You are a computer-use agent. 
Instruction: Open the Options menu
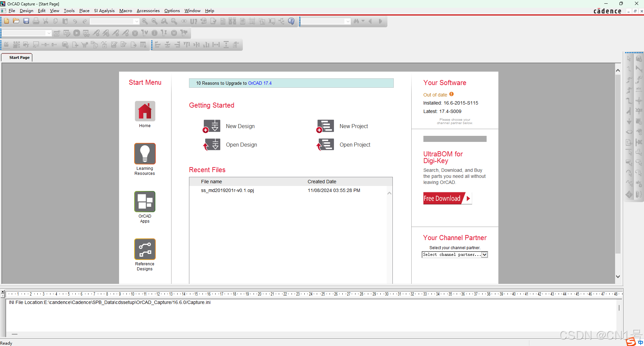[x=172, y=11]
